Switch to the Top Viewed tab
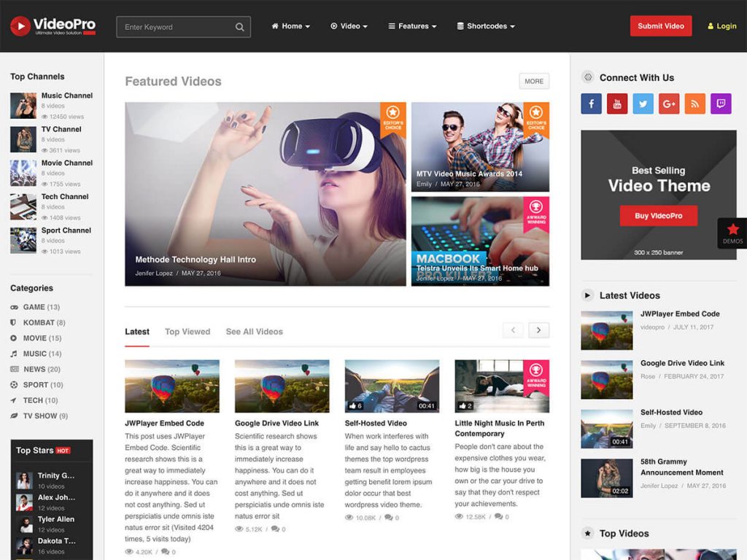747x560 pixels. [x=187, y=331]
